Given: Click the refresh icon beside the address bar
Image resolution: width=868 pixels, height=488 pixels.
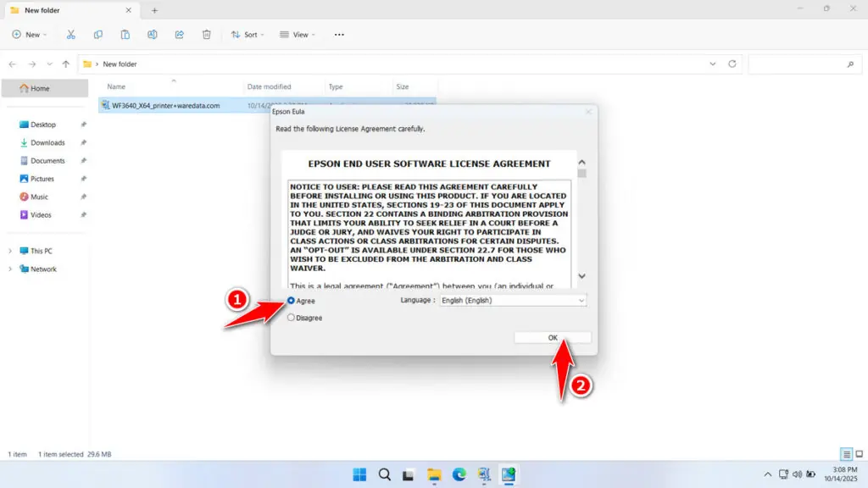Looking at the screenshot, I should [731, 64].
